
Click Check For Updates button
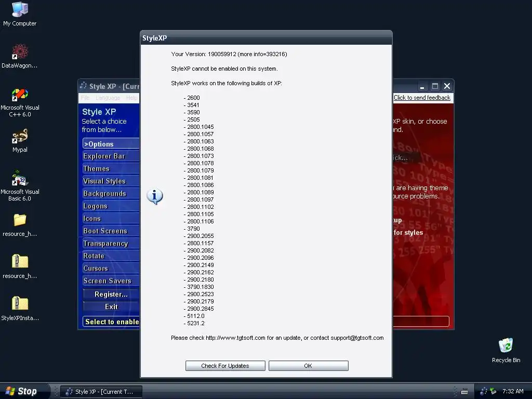tap(225, 366)
